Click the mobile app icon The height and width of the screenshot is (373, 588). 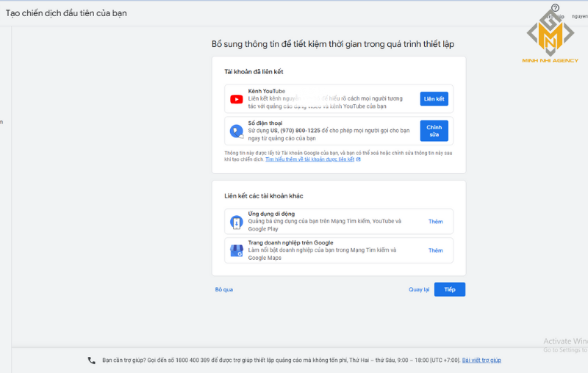point(236,222)
